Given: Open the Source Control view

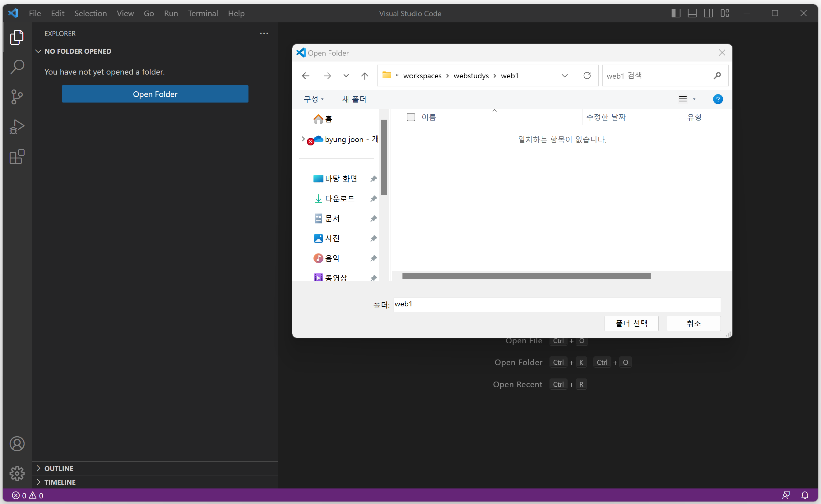Looking at the screenshot, I should (x=17, y=97).
